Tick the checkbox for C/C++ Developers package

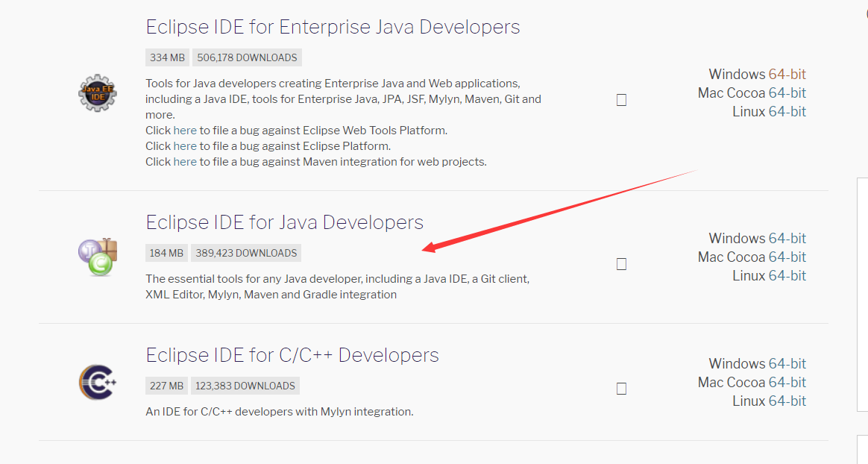pyautogui.click(x=622, y=389)
